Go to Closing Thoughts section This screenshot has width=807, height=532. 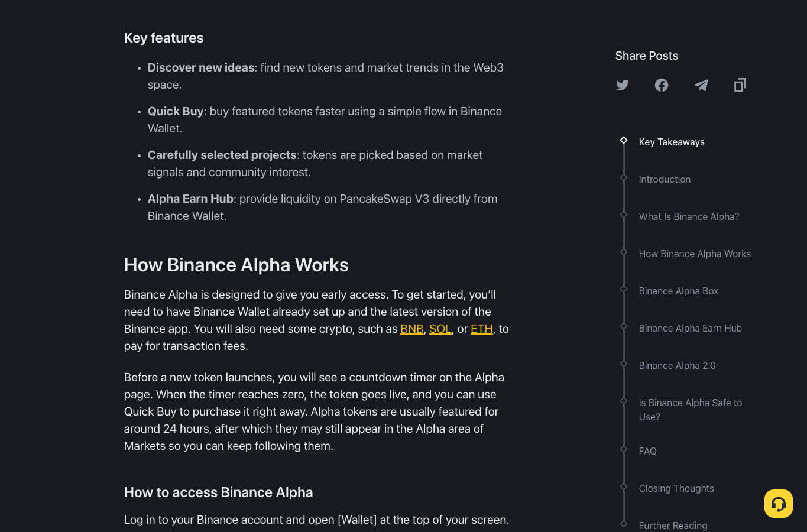(676, 488)
